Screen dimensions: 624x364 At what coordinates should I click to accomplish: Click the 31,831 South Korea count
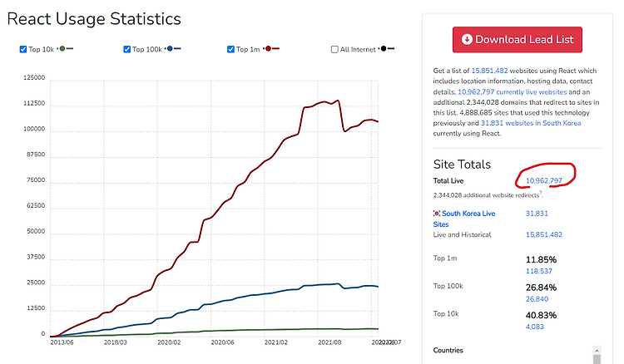tap(537, 214)
